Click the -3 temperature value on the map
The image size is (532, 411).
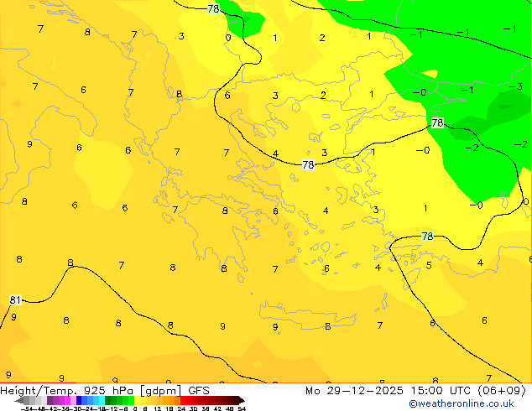[516, 86]
